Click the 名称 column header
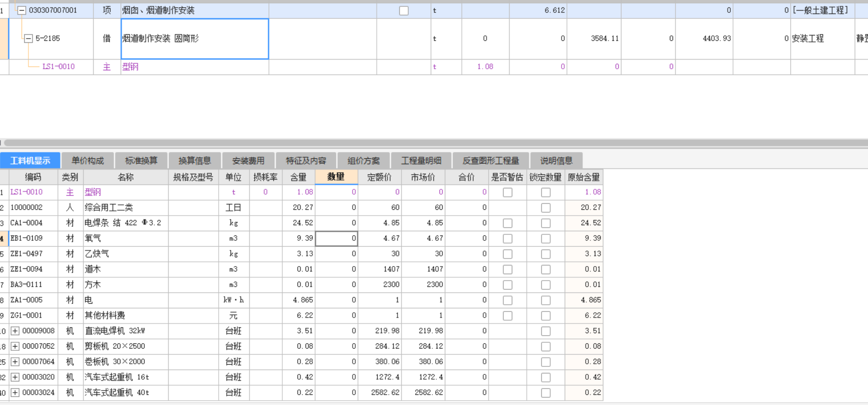The width and height of the screenshot is (868, 405). coord(125,177)
